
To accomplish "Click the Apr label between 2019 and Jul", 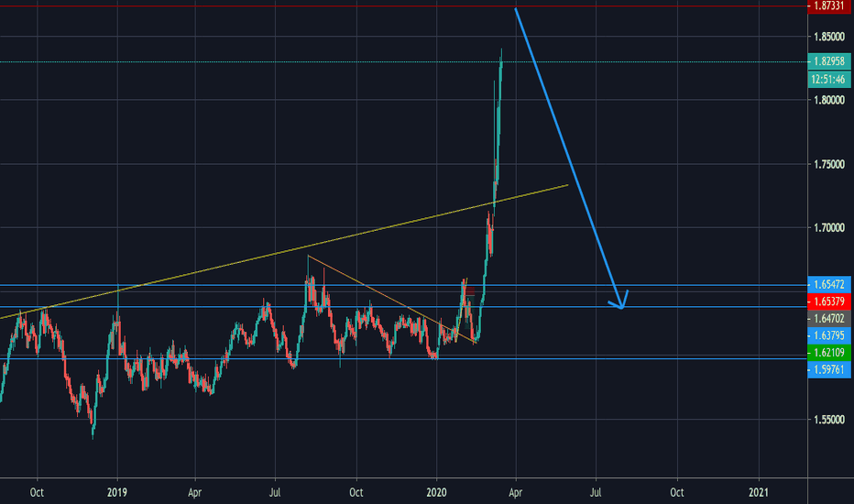I will [194, 493].
